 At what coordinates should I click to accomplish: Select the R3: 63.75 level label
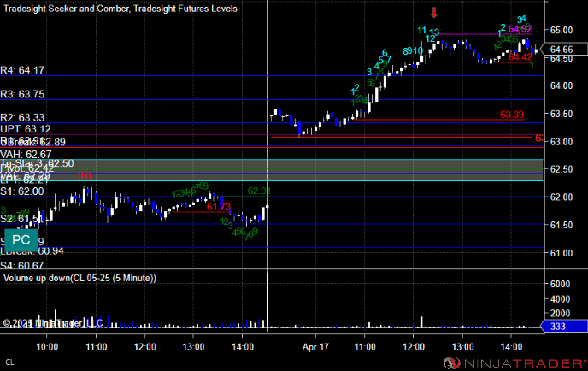22,94
